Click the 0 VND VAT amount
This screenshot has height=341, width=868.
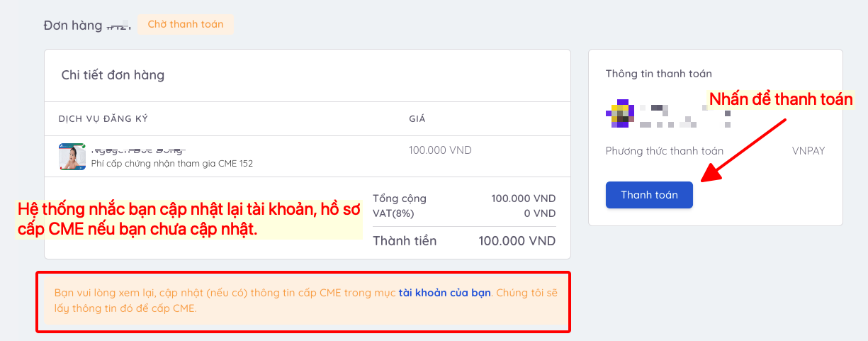point(540,213)
